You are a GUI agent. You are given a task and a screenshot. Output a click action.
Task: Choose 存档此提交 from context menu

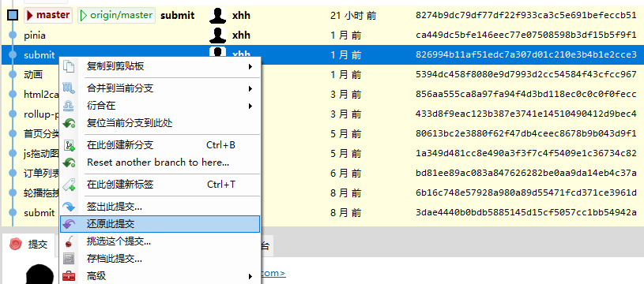[160, 259]
